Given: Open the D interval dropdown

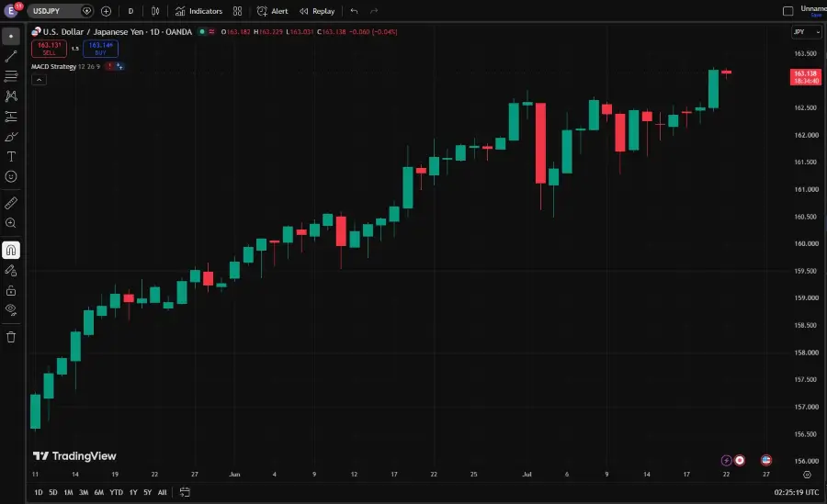Looking at the screenshot, I should pos(130,11).
